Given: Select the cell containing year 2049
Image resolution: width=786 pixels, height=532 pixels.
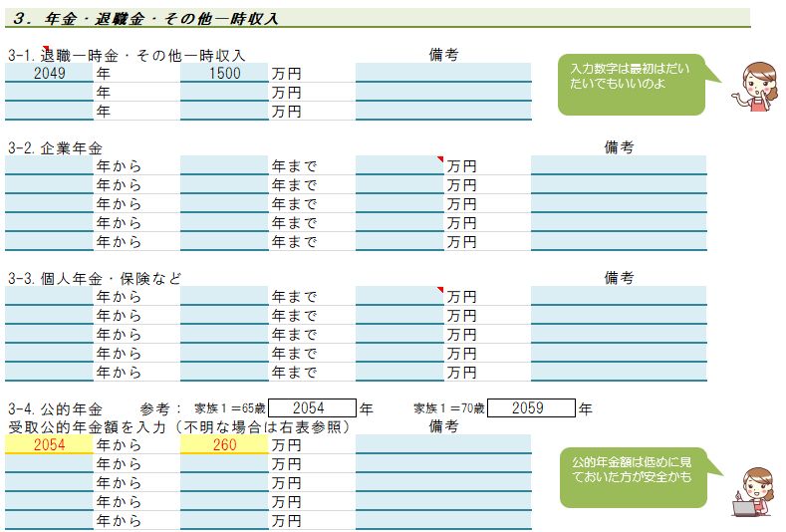Looking at the screenshot, I should point(49,73).
